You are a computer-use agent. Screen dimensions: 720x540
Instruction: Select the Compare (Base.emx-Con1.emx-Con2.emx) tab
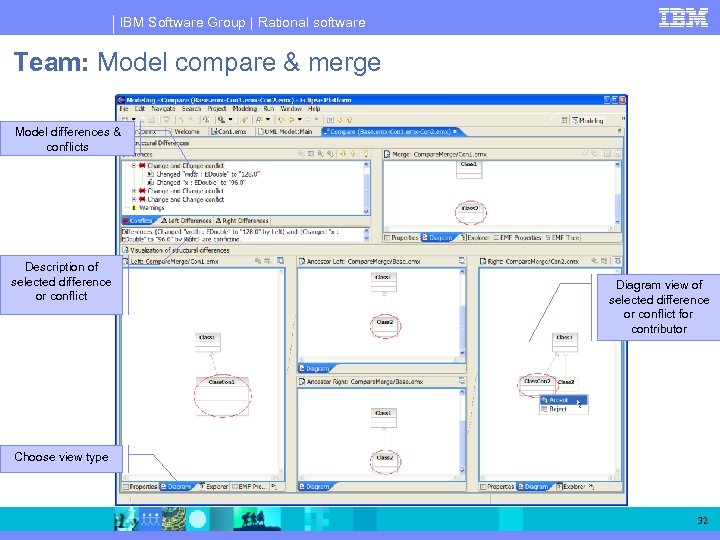(390, 132)
